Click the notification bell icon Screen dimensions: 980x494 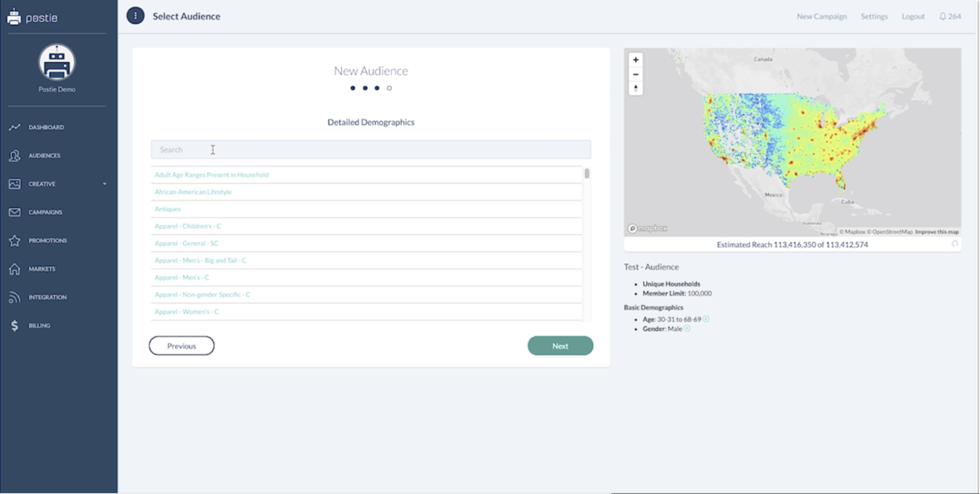[x=942, y=16]
